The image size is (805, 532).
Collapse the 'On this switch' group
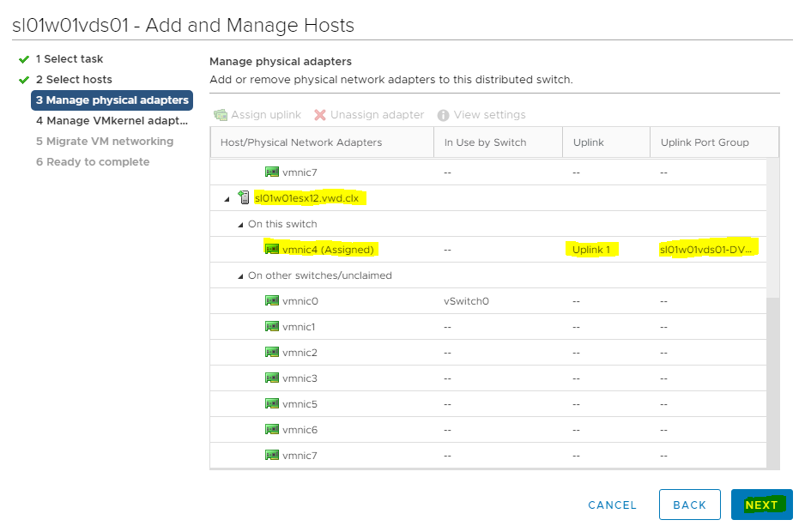[240, 225]
